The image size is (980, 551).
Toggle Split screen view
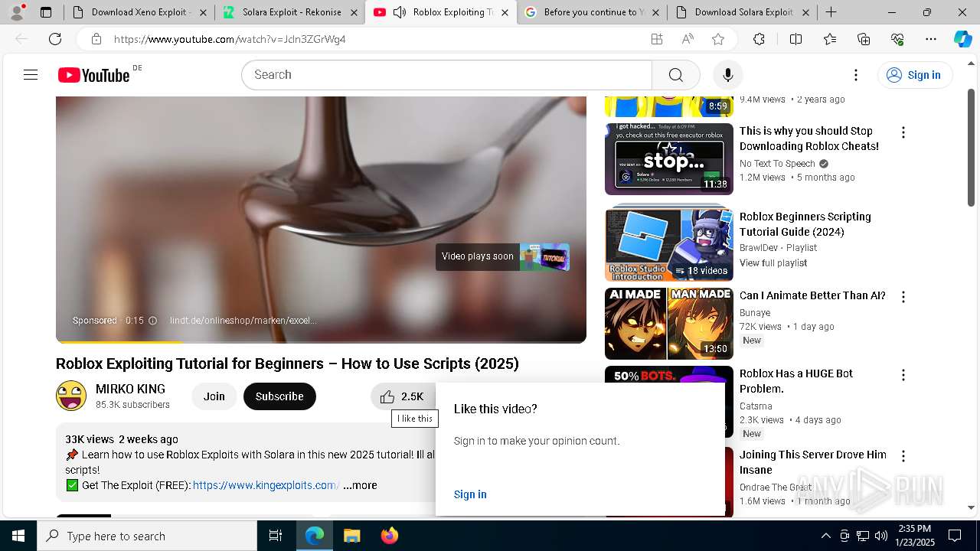795,39
